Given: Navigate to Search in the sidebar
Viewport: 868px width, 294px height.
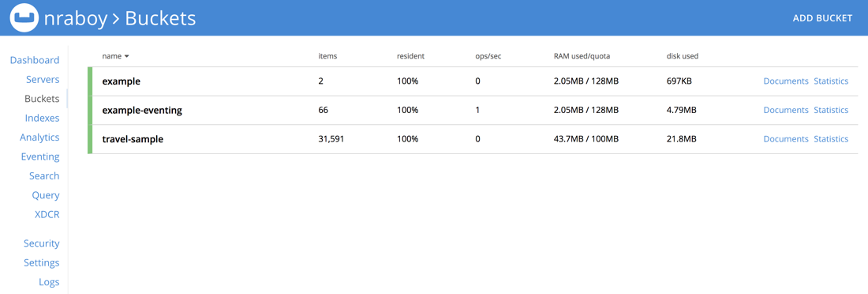Looking at the screenshot, I should (x=44, y=175).
